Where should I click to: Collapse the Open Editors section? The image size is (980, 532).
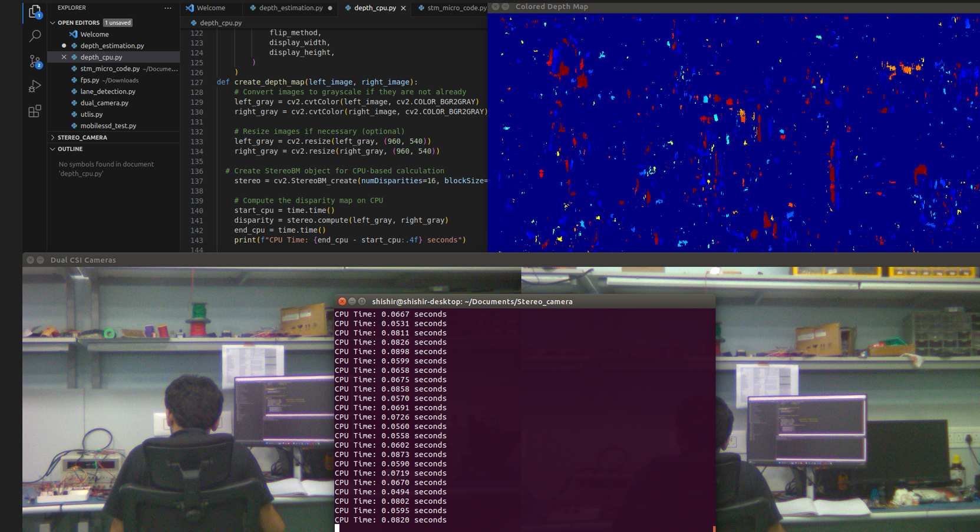point(53,23)
